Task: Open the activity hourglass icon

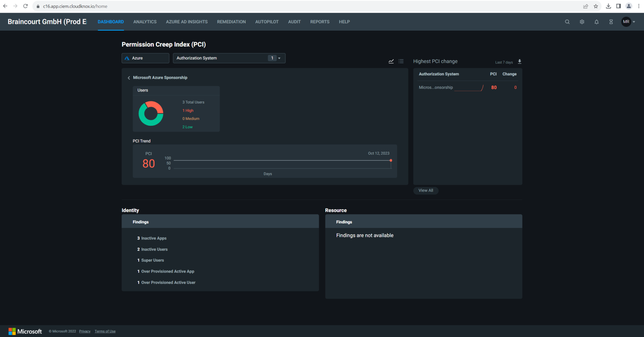Action: tap(611, 21)
